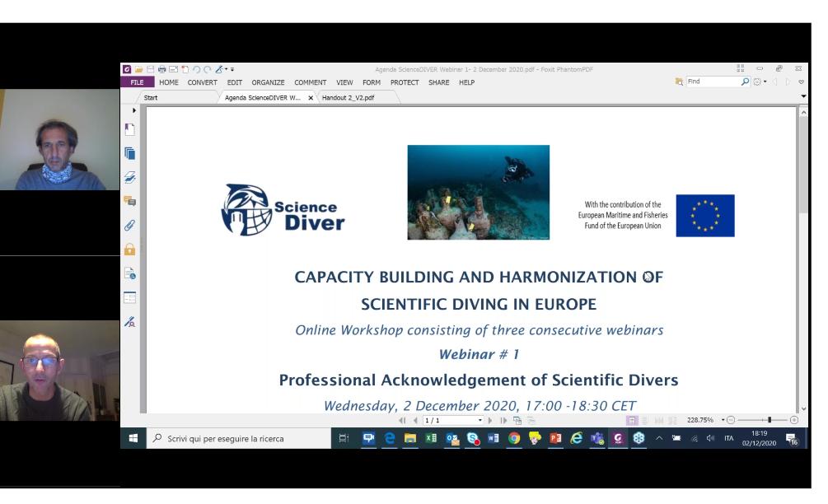
Task: Open the HELP ribbon tab
Action: coord(467,82)
